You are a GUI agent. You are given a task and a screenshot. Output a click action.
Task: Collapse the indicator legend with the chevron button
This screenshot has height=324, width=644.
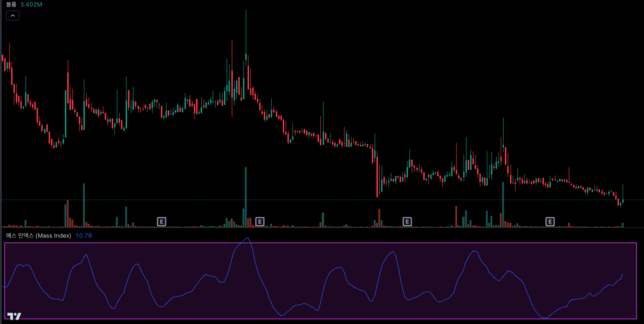13,16
